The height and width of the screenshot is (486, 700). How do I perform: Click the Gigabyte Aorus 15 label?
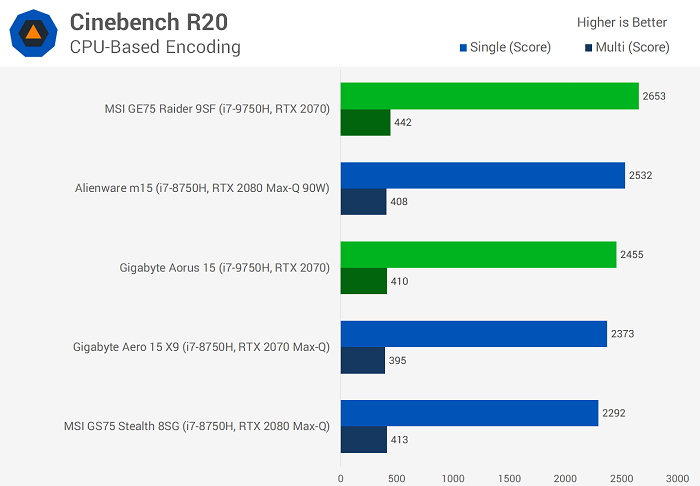(224, 267)
